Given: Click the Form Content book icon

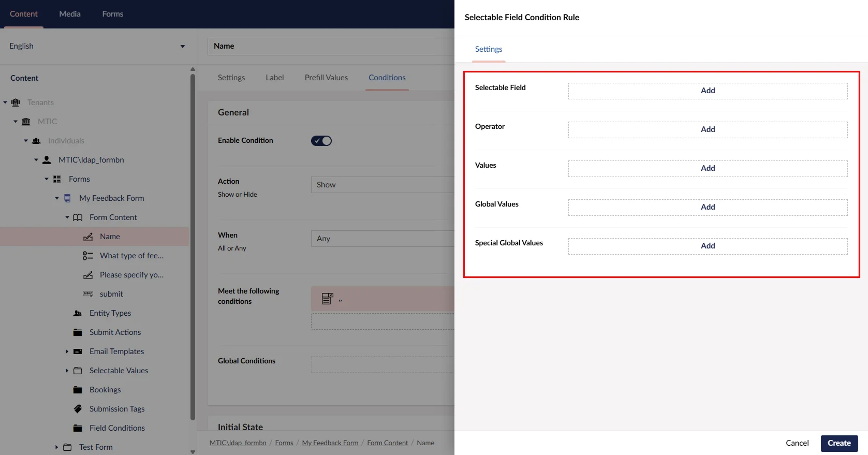Looking at the screenshot, I should (78, 217).
